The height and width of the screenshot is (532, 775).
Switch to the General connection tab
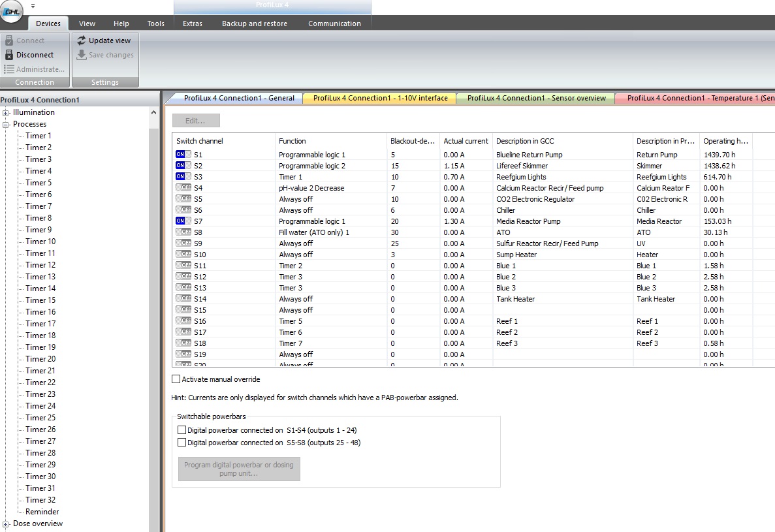239,98
